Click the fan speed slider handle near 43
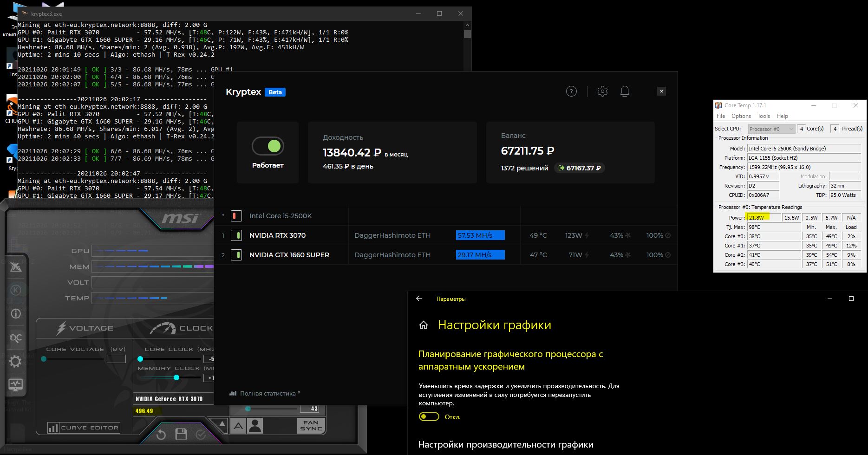This screenshot has height=455, width=868. [x=248, y=409]
